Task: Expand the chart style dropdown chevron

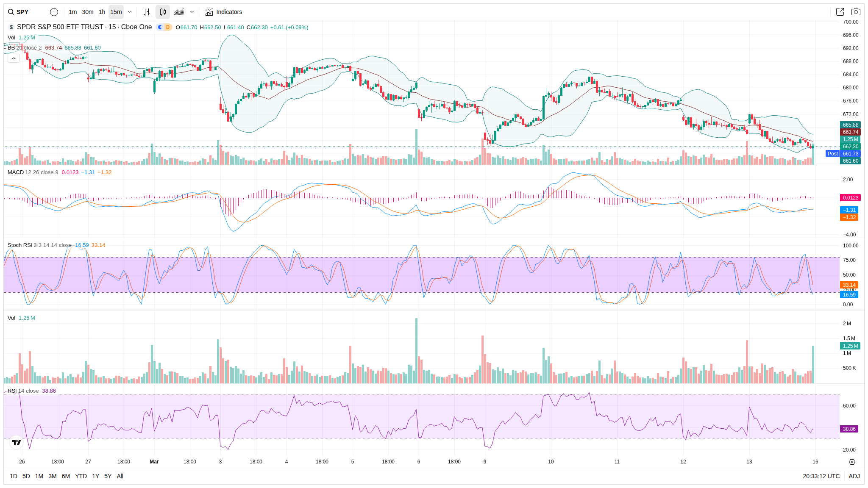Action: coord(192,12)
